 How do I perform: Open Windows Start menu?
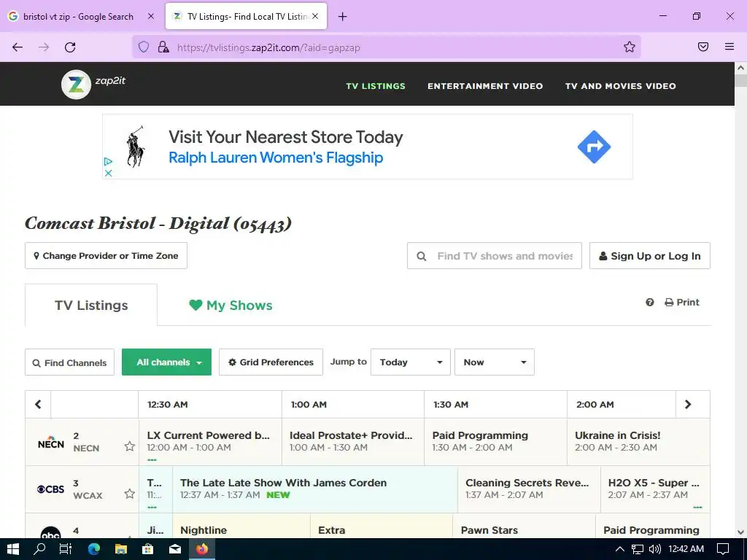coord(13,549)
